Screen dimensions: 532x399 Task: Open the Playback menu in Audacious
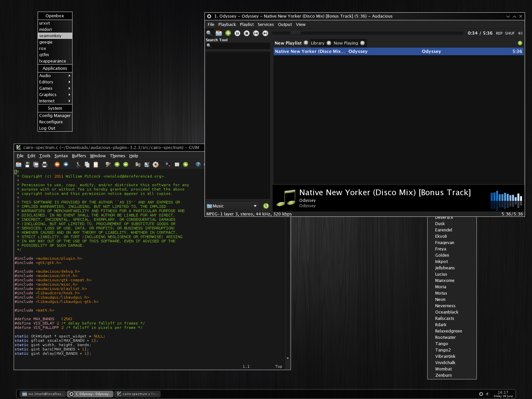[227, 25]
